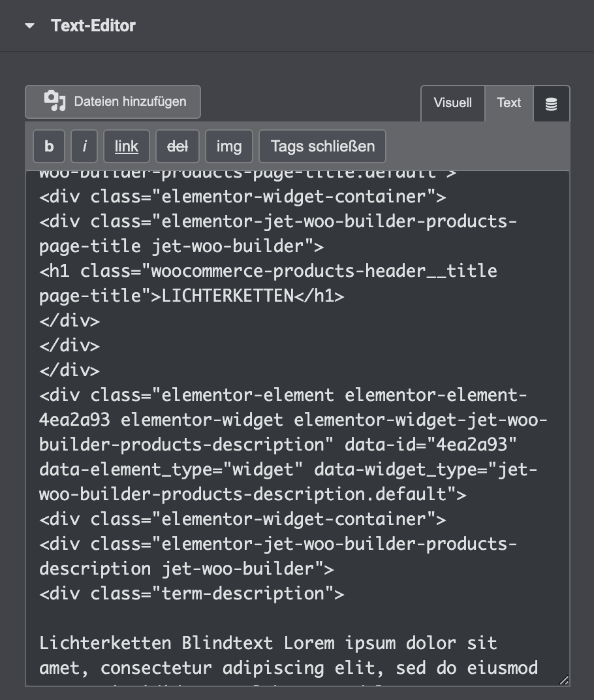Click the first elementor-widget-container line

coord(243,197)
